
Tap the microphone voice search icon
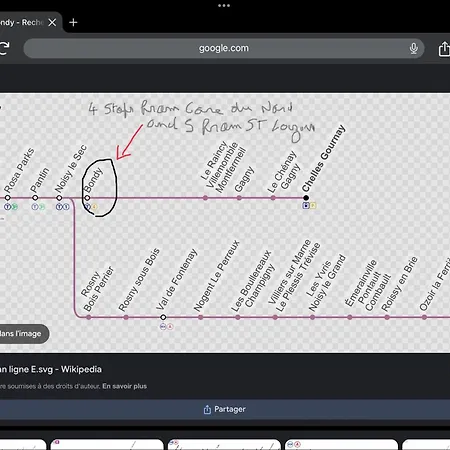414,48
